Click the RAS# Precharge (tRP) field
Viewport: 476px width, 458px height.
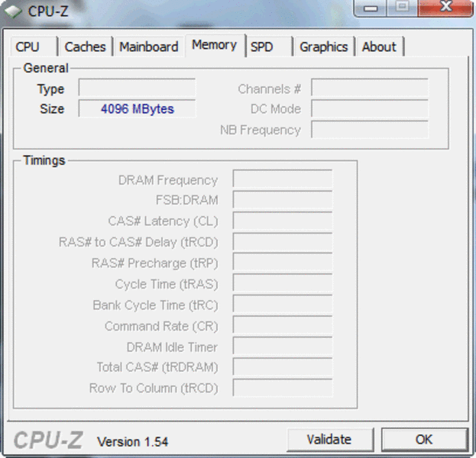(x=283, y=262)
